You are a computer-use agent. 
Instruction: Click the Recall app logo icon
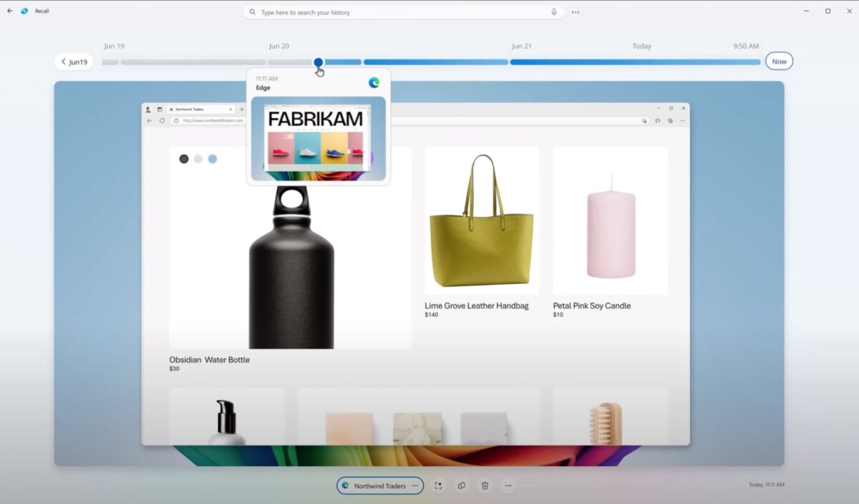[x=24, y=11]
